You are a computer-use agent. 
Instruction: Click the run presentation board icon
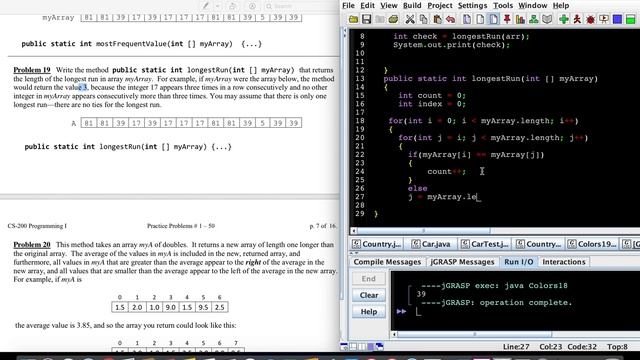point(604,19)
